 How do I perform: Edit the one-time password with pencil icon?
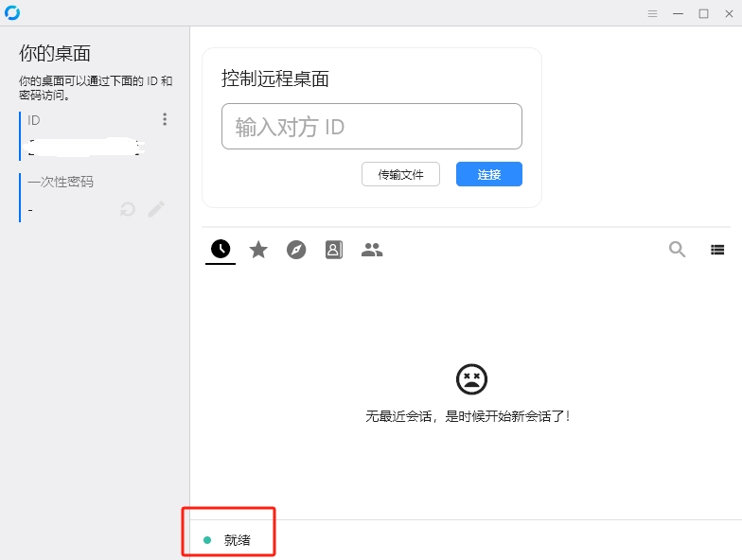coord(156,209)
